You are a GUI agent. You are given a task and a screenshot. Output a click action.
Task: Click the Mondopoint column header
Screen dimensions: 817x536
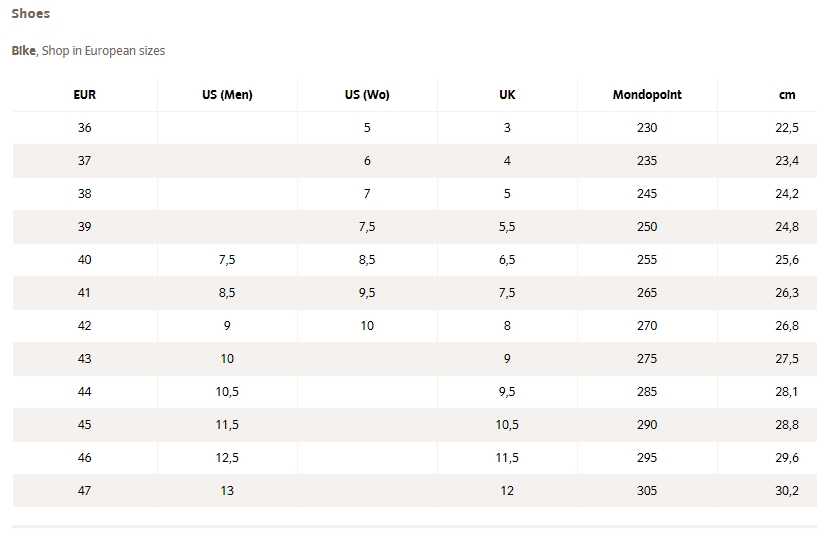point(647,95)
